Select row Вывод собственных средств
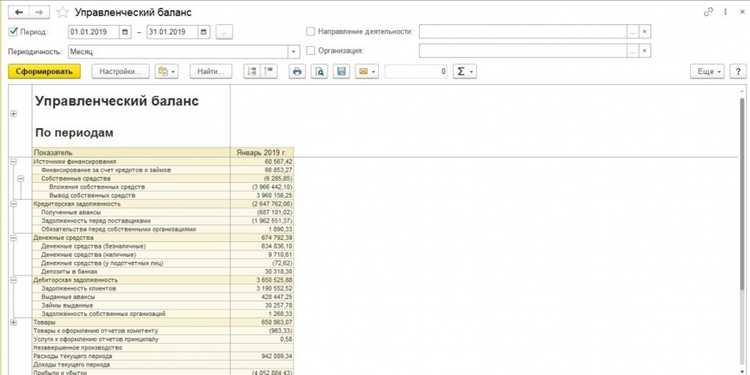750x375 pixels. click(163, 195)
